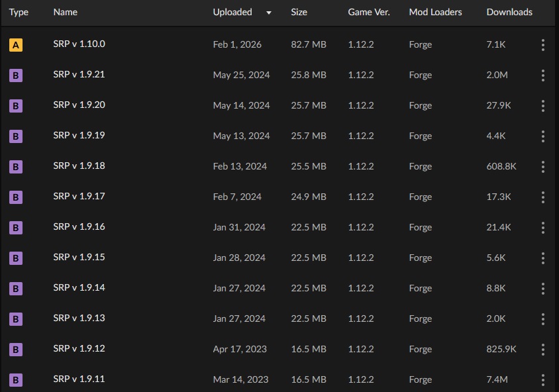Open the SRP v 1.9.20 file

tap(79, 105)
